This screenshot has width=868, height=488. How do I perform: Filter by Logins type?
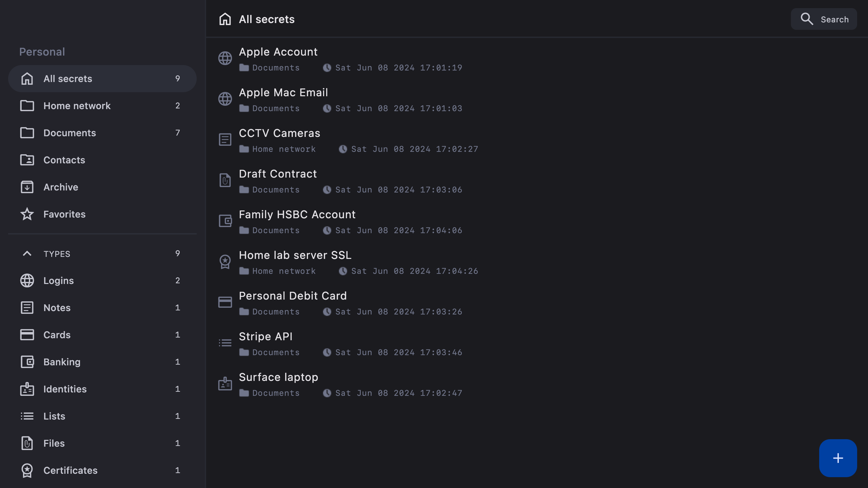59,281
